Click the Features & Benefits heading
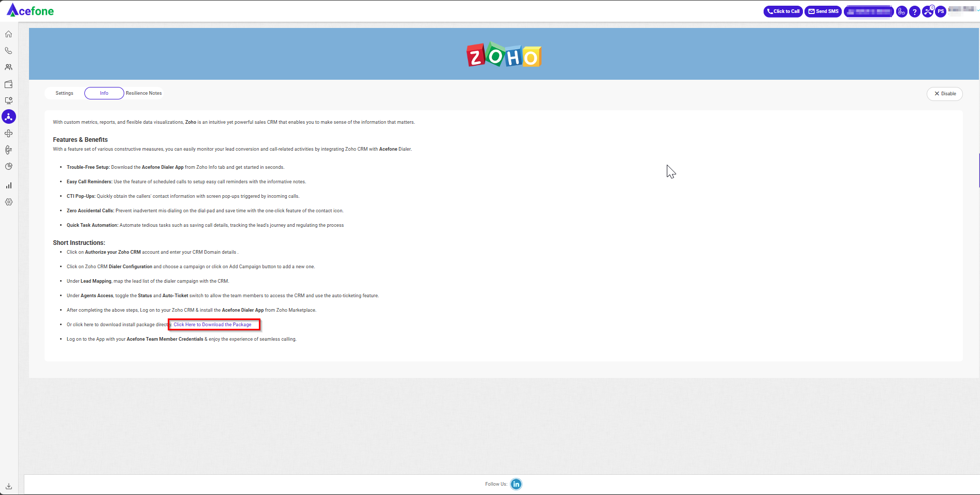Screen dimensions: 980x495 [x=80, y=140]
